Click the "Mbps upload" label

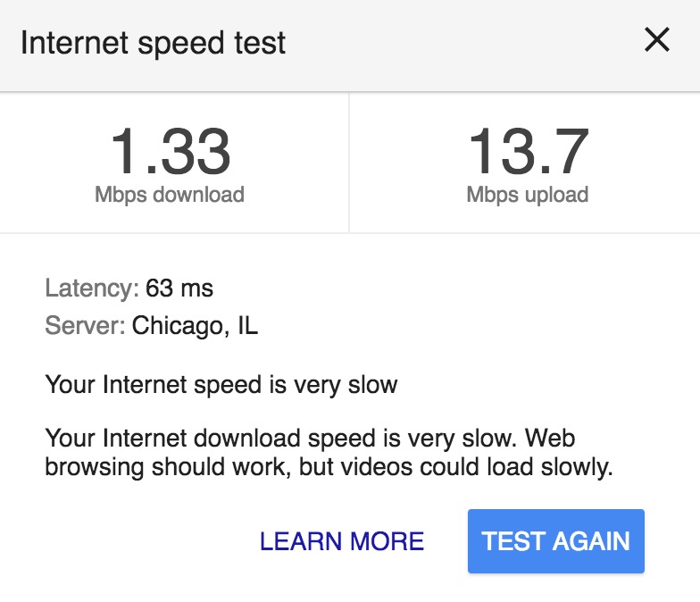(x=527, y=195)
